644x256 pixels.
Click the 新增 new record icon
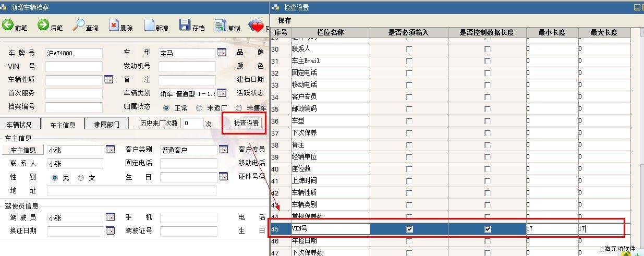[149, 26]
